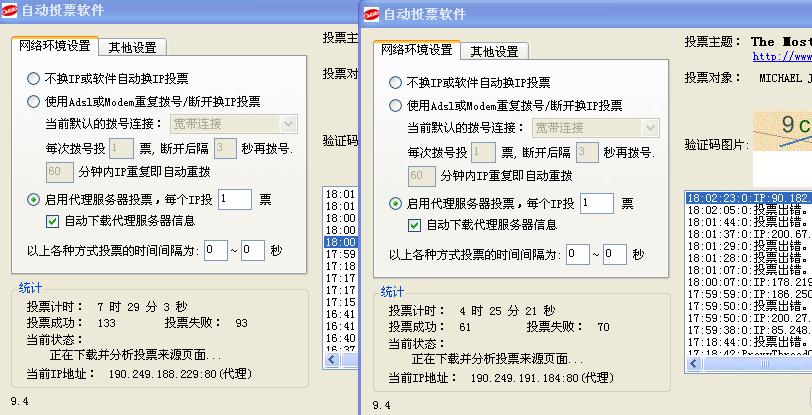Screen dimensions: 812x415
Task: Select 不换IP或软件自动换IP投票 radio in the background window
Action: pos(34,78)
